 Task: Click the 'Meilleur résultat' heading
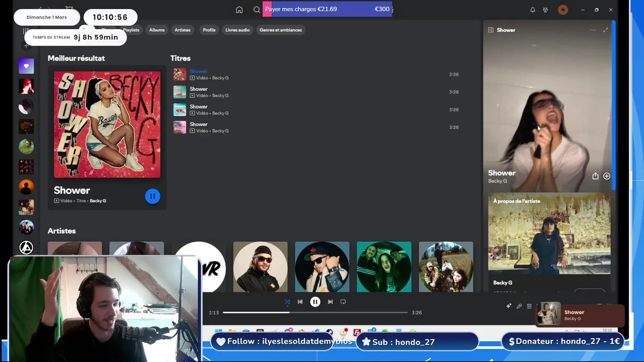click(76, 58)
